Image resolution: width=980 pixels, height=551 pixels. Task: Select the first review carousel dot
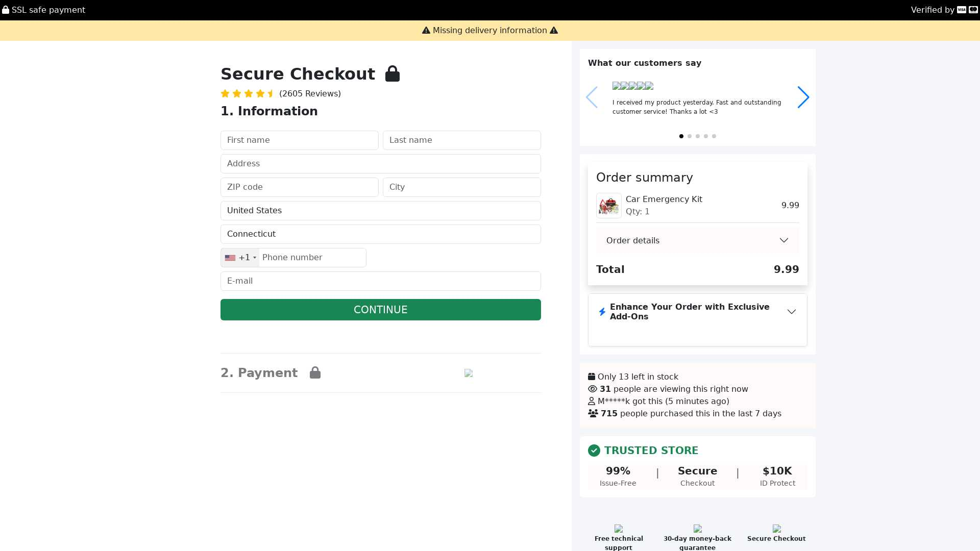(x=681, y=136)
